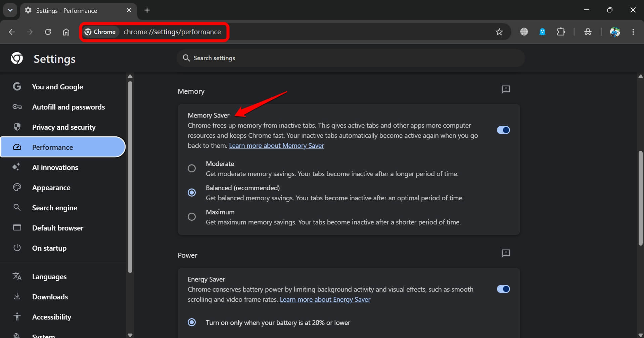
Task: Open Accessibility settings
Action: [63, 317]
